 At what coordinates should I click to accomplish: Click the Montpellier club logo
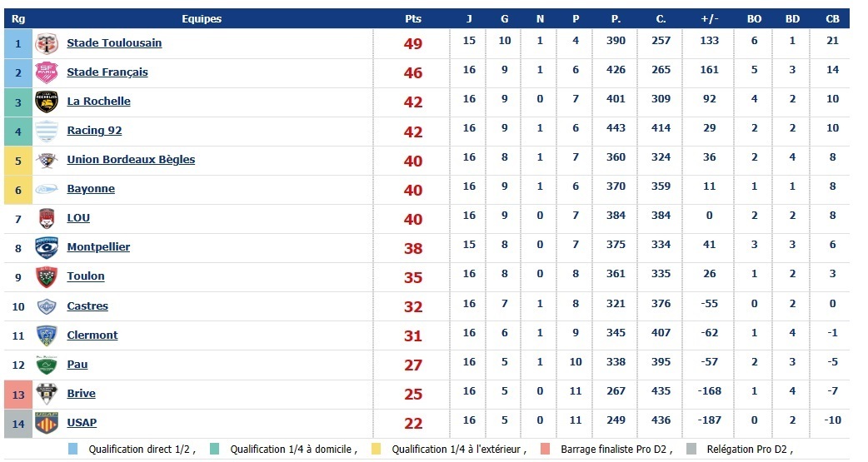pos(46,247)
